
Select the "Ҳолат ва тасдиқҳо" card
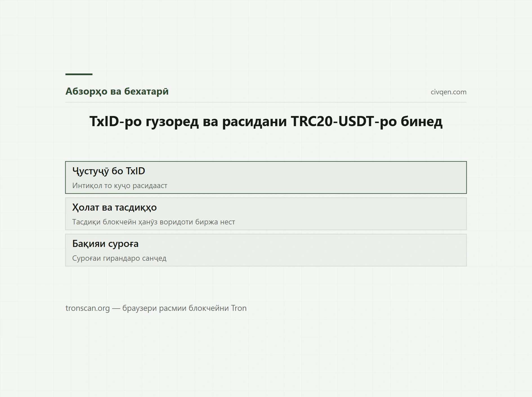pos(266,214)
